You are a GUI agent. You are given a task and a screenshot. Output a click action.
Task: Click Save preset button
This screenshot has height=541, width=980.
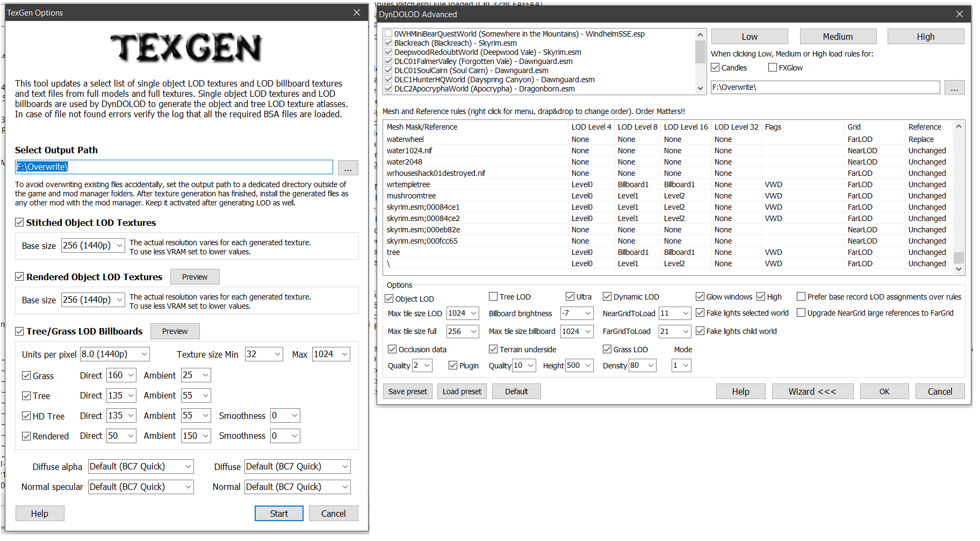pos(408,391)
